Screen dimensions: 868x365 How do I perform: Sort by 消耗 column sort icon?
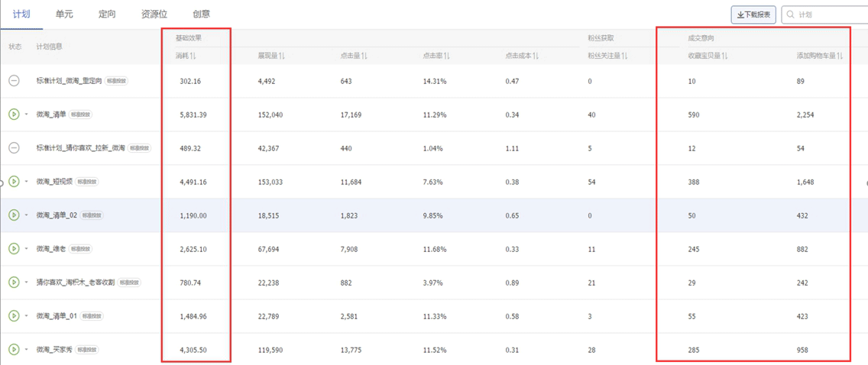pos(193,56)
